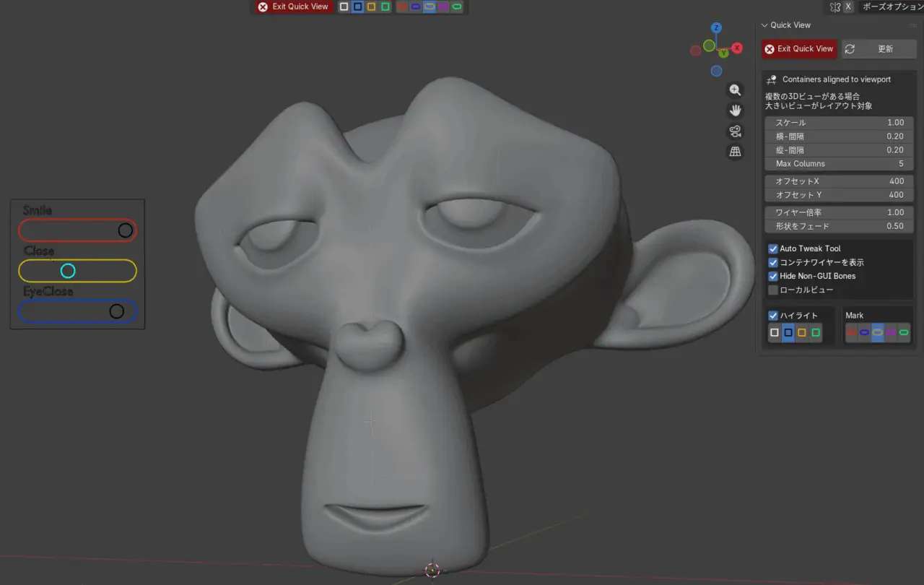Click the red X axis on navigation gizmo
The image size is (924, 585).
pyautogui.click(x=737, y=48)
